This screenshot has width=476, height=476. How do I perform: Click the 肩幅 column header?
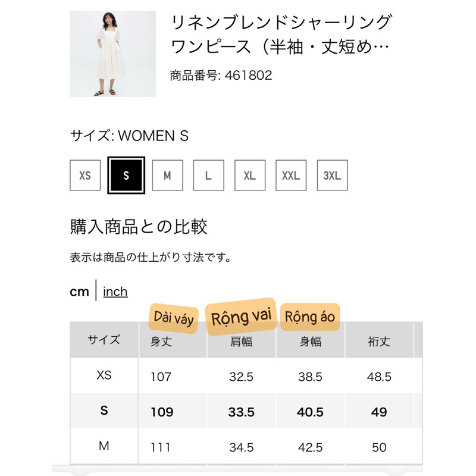tap(242, 342)
